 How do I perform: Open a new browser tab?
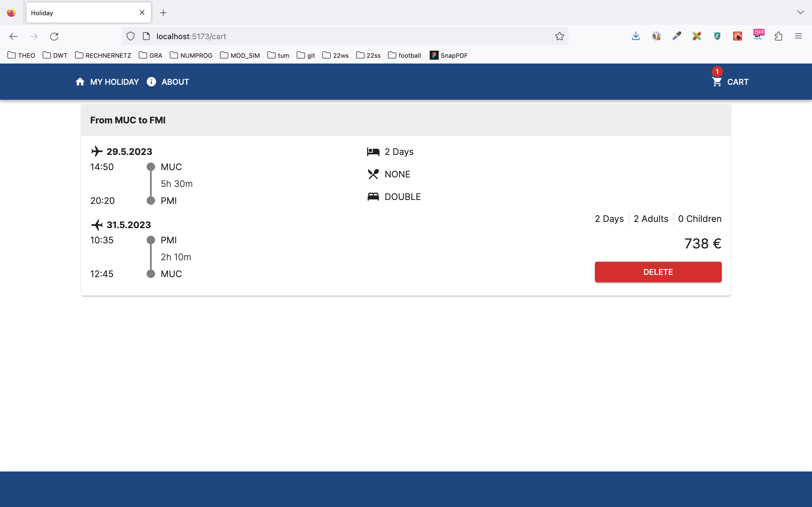point(164,13)
